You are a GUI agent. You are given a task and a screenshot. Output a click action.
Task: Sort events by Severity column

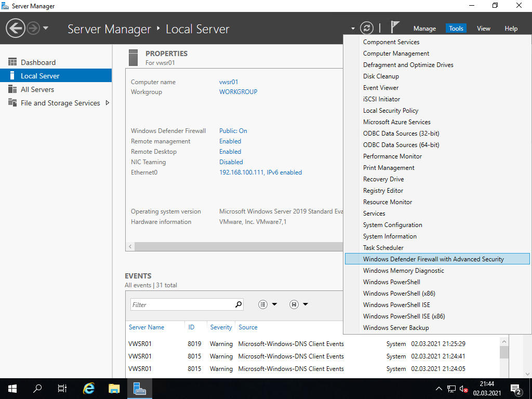tap(221, 327)
